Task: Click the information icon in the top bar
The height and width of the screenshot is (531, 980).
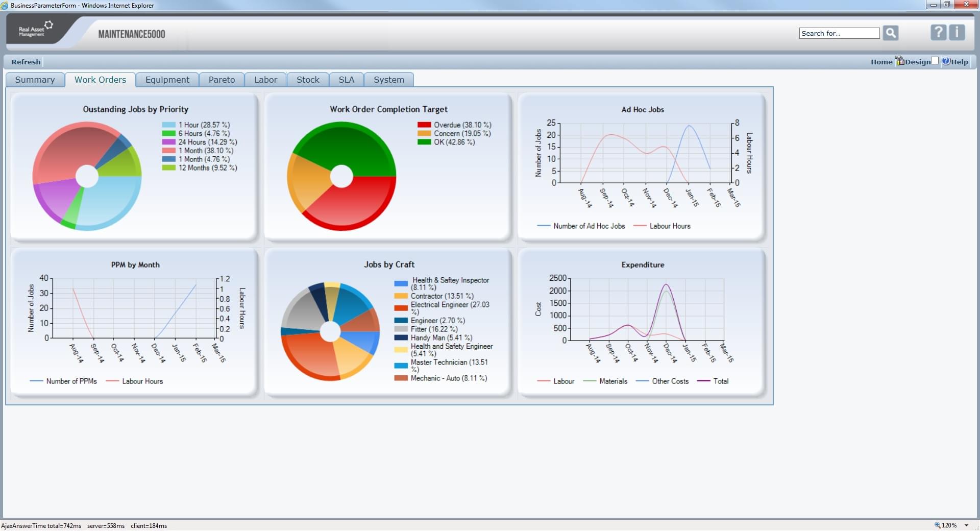Action: coord(957,32)
